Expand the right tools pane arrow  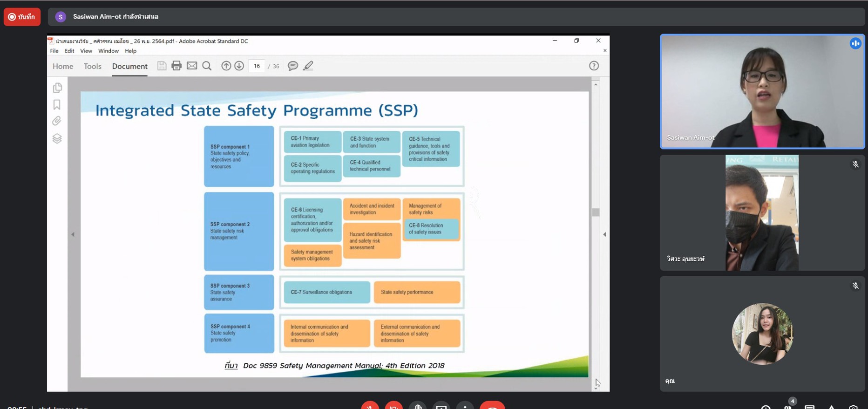click(604, 234)
